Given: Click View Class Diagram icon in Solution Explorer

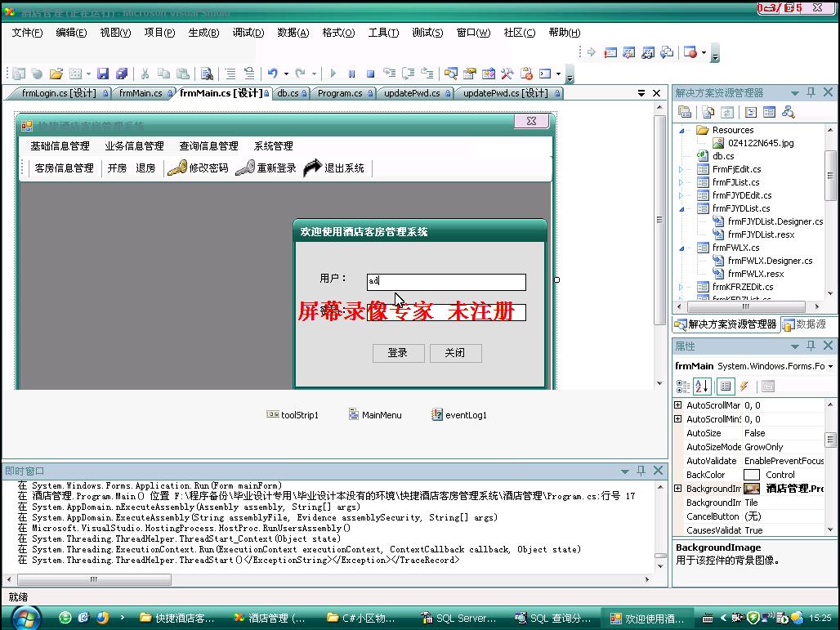Looking at the screenshot, I should pyautogui.click(x=788, y=112).
